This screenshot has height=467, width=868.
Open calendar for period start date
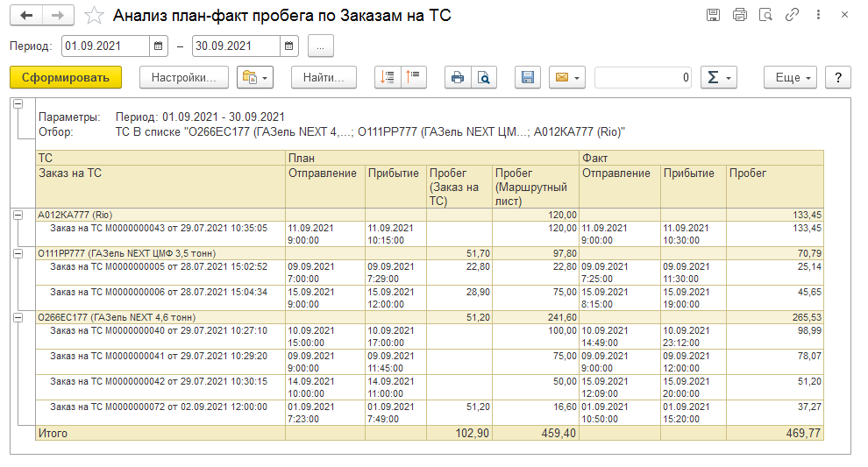[x=158, y=46]
